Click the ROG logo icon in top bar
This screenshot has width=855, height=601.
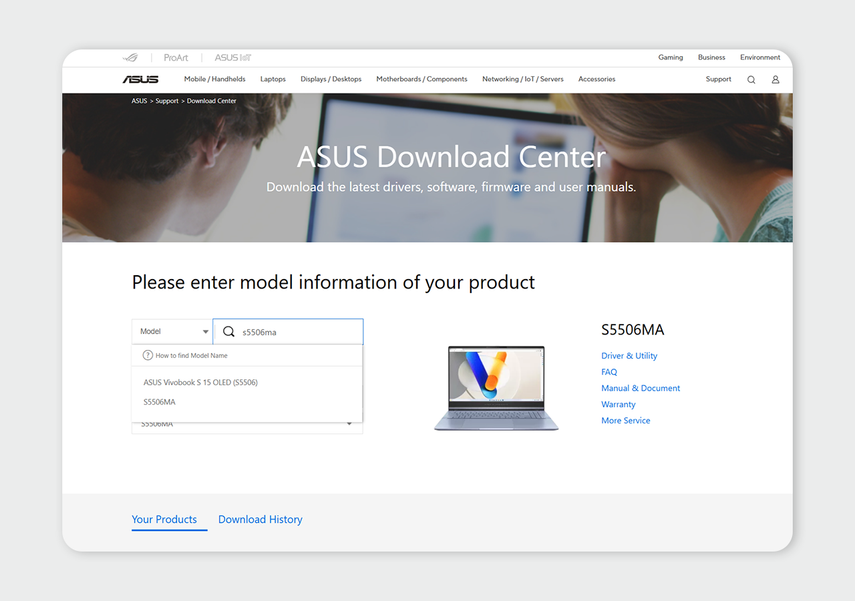click(x=130, y=58)
